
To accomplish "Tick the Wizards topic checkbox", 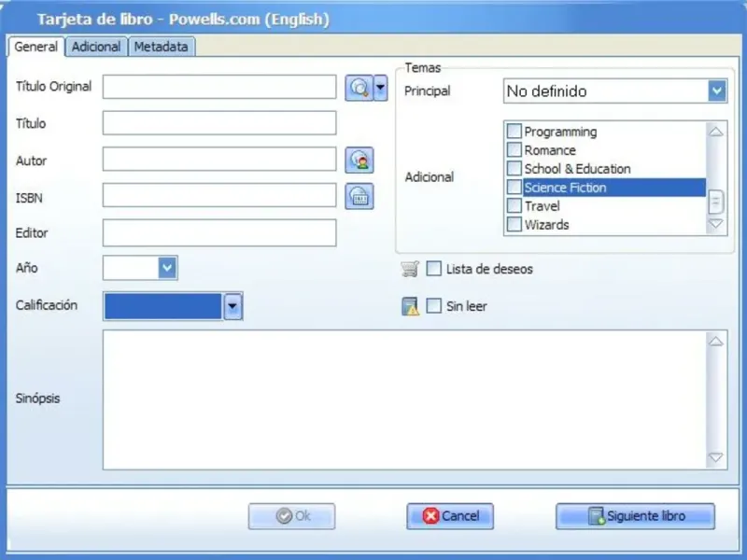I will pyautogui.click(x=514, y=224).
